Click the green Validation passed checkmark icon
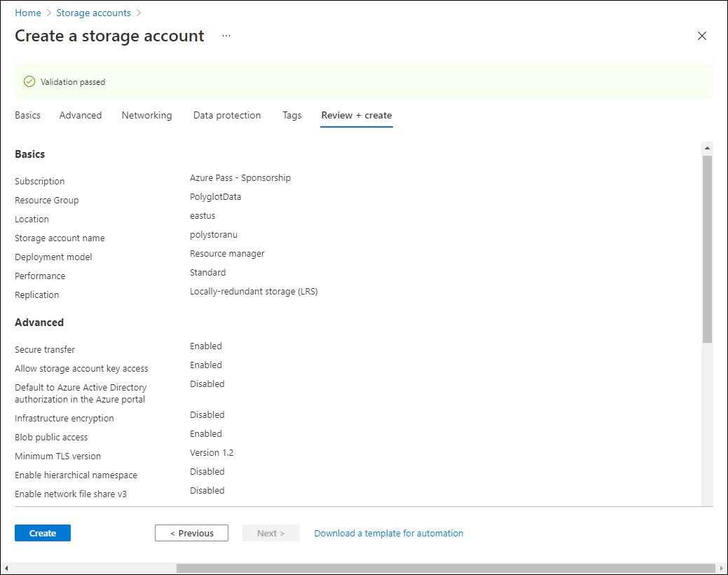 (29, 81)
